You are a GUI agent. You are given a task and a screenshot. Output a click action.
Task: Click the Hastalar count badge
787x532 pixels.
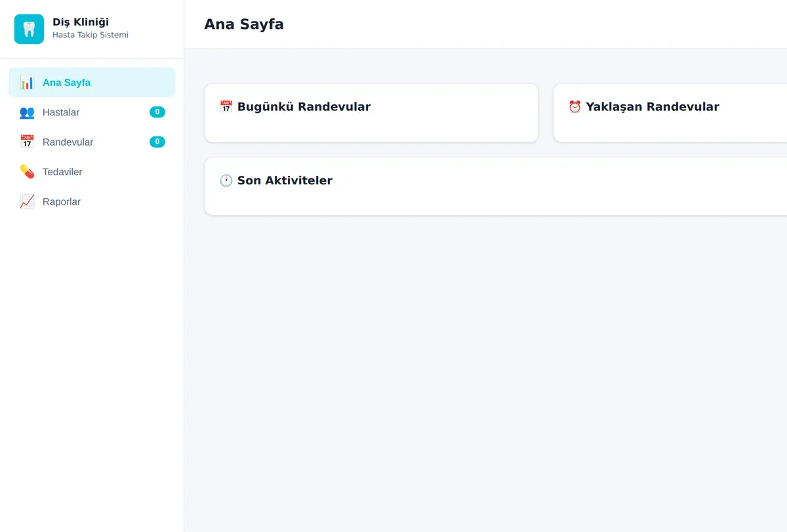point(157,112)
